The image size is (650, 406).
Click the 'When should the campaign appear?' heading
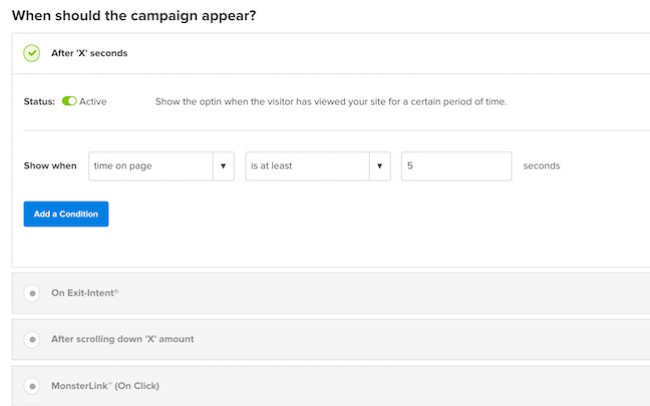140,14
